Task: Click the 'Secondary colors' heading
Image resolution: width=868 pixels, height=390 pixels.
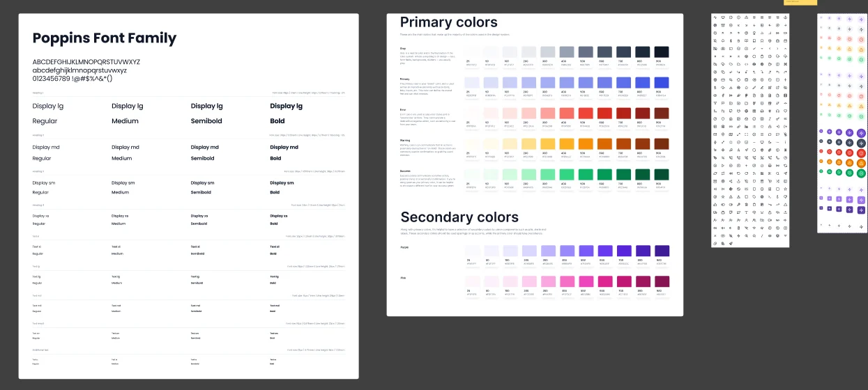Action: pyautogui.click(x=459, y=217)
